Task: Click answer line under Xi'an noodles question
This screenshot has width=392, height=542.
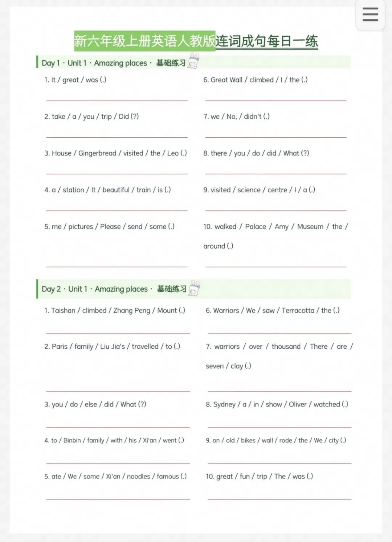Action: tap(118, 499)
